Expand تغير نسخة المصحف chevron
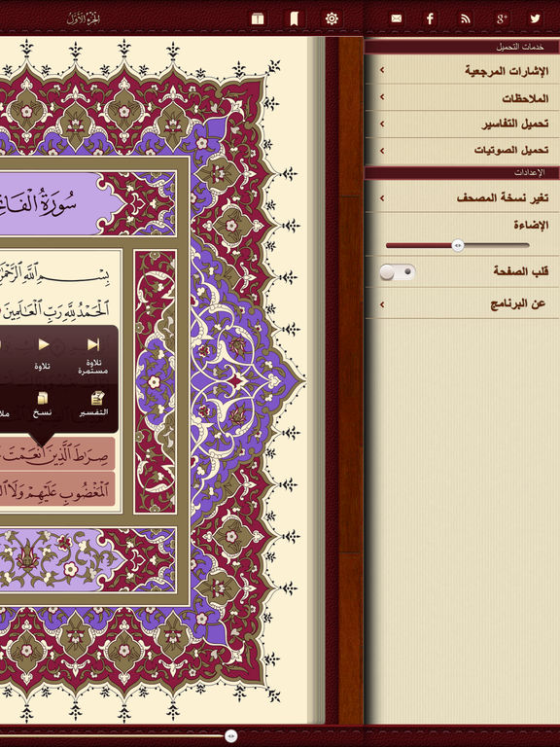The height and width of the screenshot is (747, 560). (382, 197)
